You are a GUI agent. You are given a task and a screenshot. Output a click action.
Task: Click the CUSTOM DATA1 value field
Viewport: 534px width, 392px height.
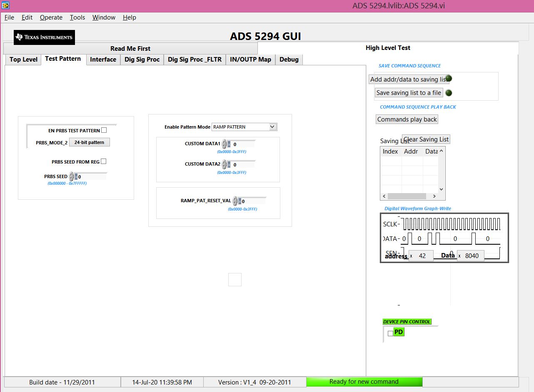coord(243,144)
